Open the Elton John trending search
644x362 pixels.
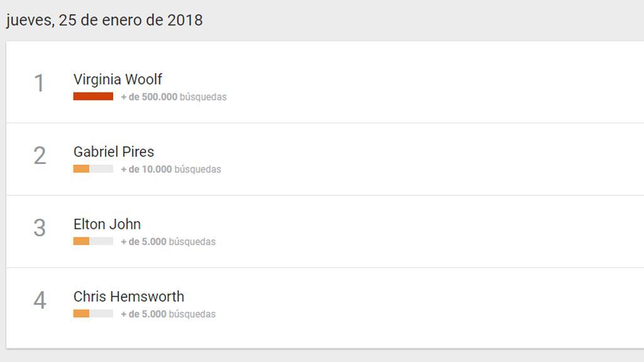click(x=107, y=224)
